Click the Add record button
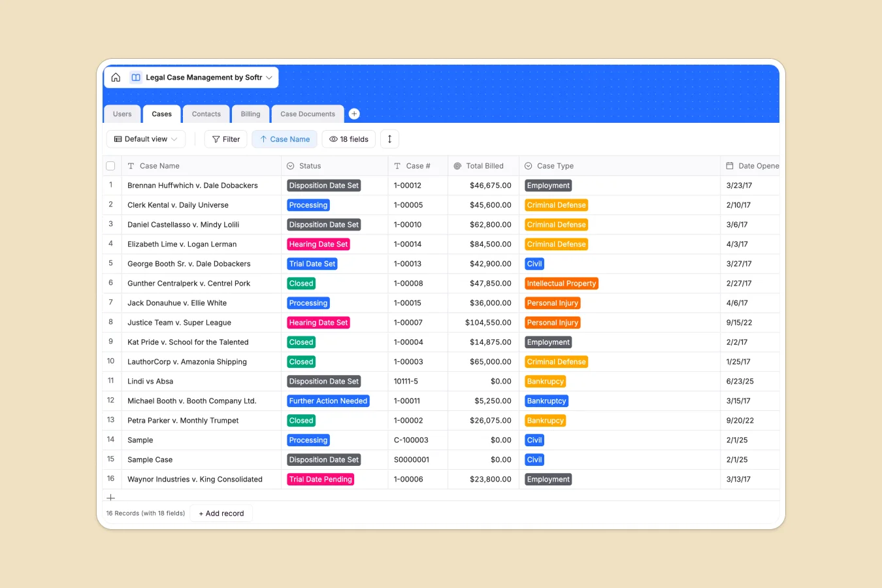 point(221,513)
